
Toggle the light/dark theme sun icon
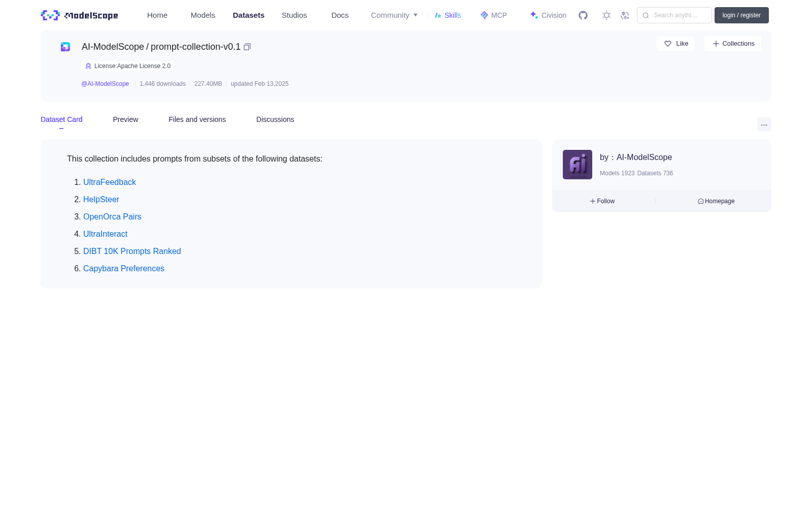[606, 15]
